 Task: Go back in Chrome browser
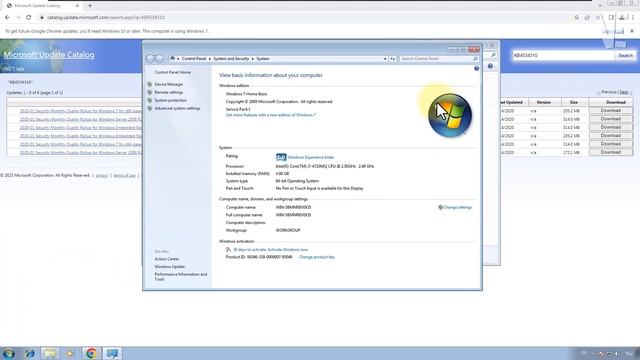[7, 18]
